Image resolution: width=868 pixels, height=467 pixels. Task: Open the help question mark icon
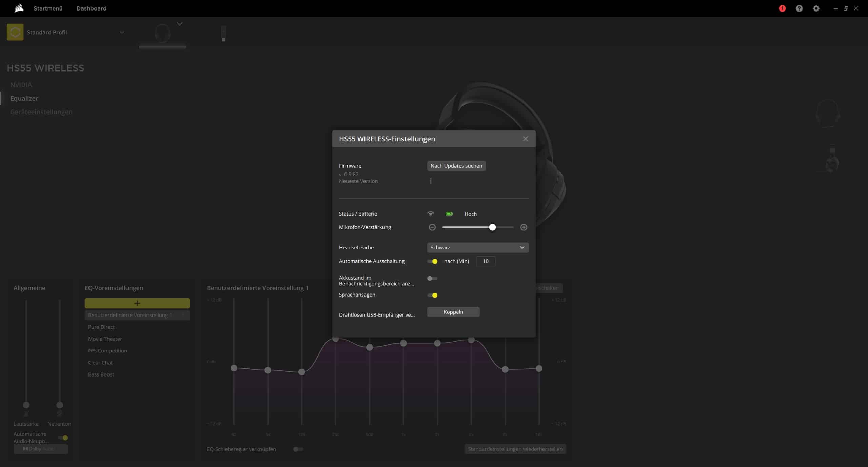(x=799, y=8)
